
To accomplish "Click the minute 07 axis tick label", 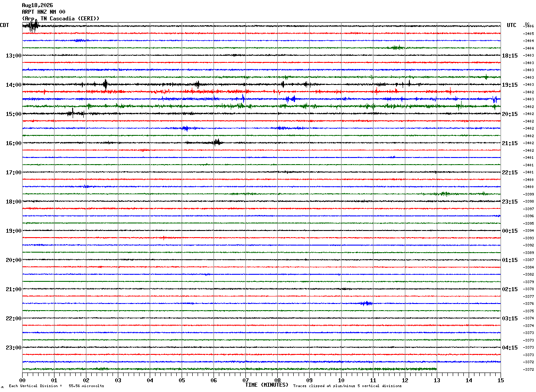I will point(245,380).
